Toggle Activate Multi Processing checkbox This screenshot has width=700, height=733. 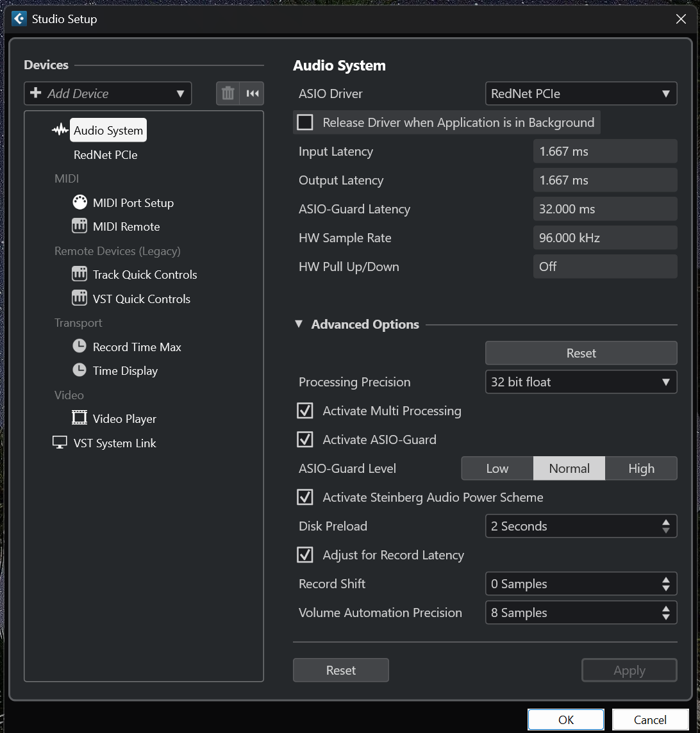305,411
